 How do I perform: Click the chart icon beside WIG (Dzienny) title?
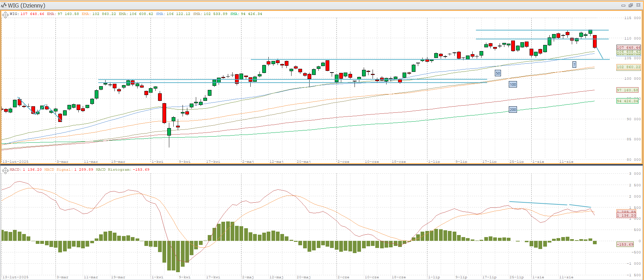coord(4,5)
